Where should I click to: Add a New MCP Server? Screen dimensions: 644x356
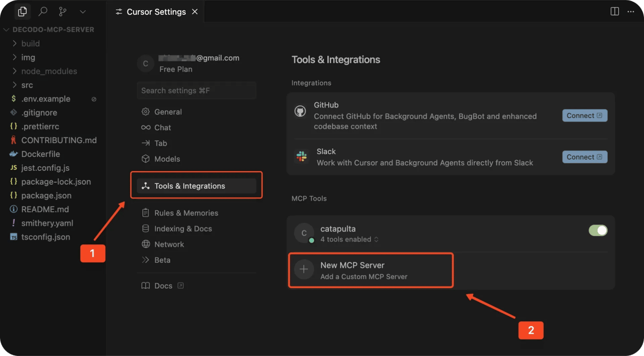tap(371, 270)
